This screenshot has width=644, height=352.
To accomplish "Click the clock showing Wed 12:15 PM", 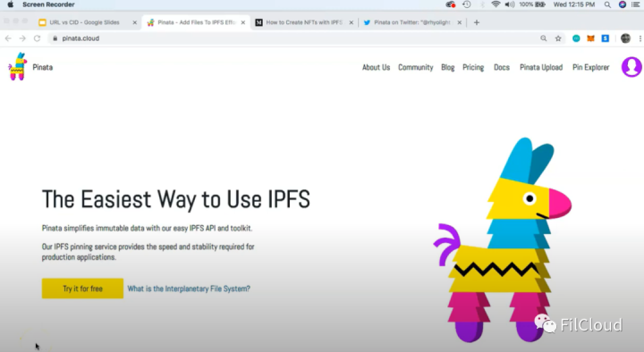I will click(573, 4).
